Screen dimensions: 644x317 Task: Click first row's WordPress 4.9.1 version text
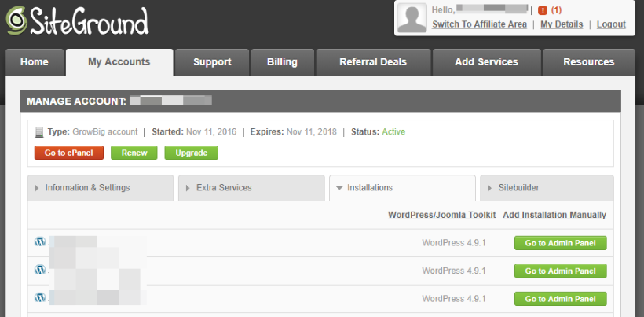pyautogui.click(x=454, y=243)
